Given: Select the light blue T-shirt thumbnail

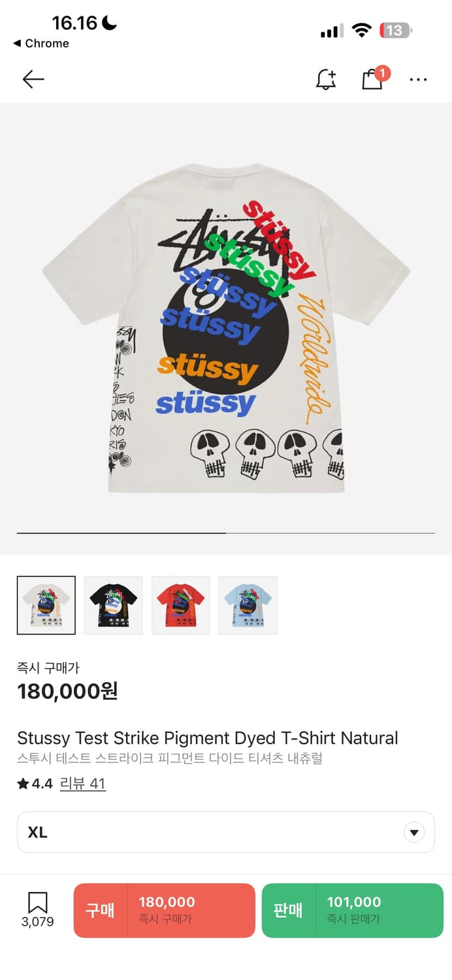Looking at the screenshot, I should click(248, 605).
